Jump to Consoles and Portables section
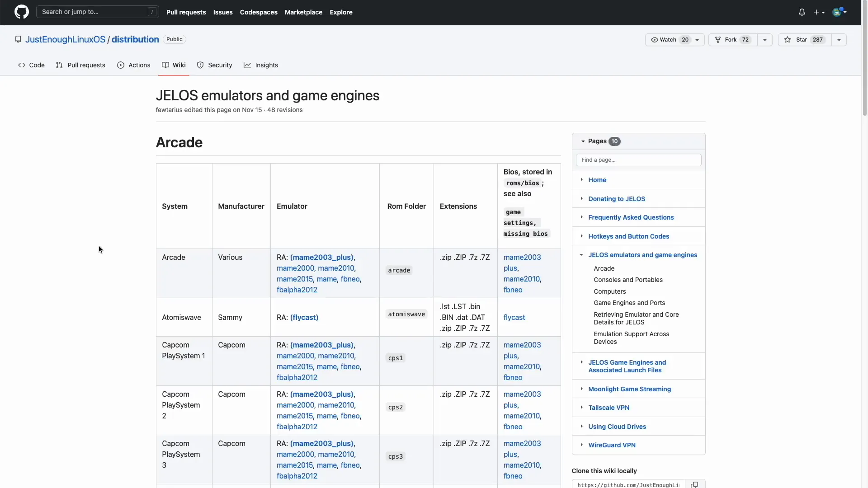Viewport: 868px width, 488px height. pos(628,280)
